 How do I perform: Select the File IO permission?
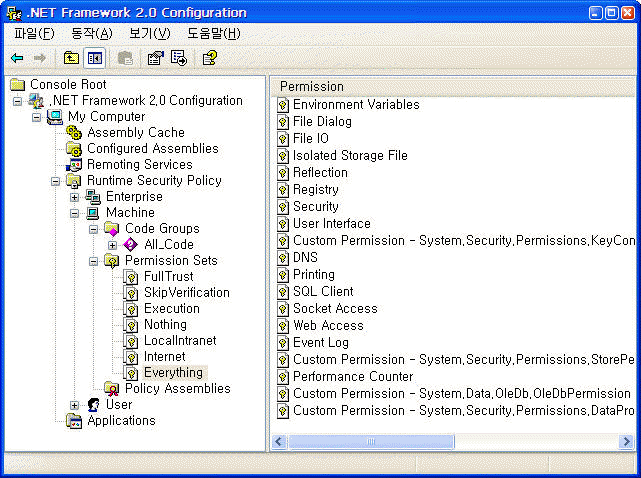point(311,139)
